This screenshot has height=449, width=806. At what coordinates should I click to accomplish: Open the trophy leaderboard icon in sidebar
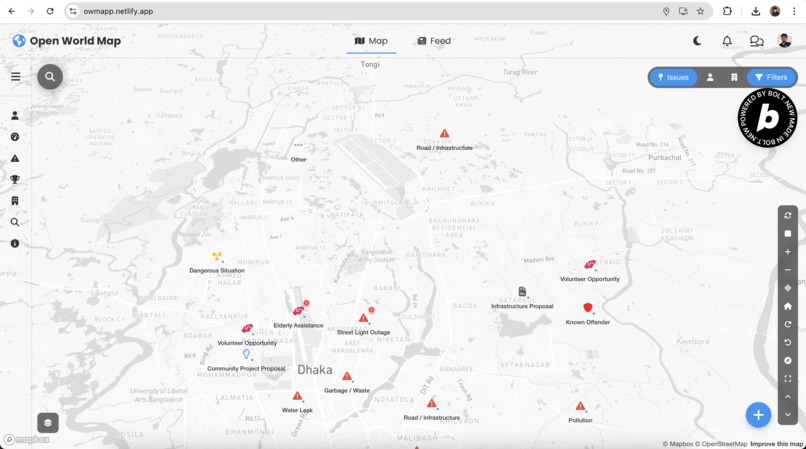[15, 179]
